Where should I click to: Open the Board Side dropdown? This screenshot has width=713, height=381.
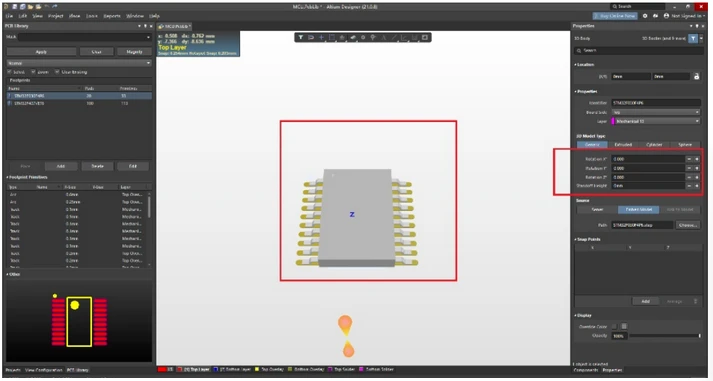tap(656, 112)
